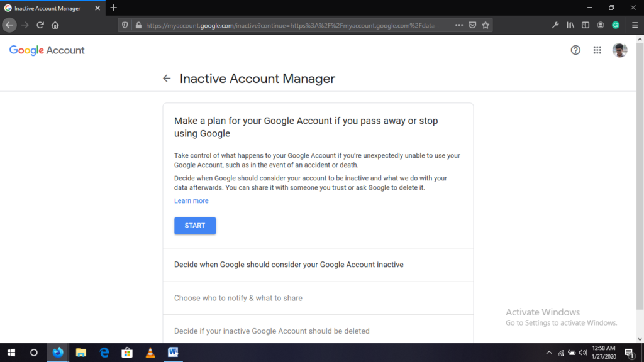644x362 pixels.
Task: Reload the page with the refresh icon
Action: 40,25
